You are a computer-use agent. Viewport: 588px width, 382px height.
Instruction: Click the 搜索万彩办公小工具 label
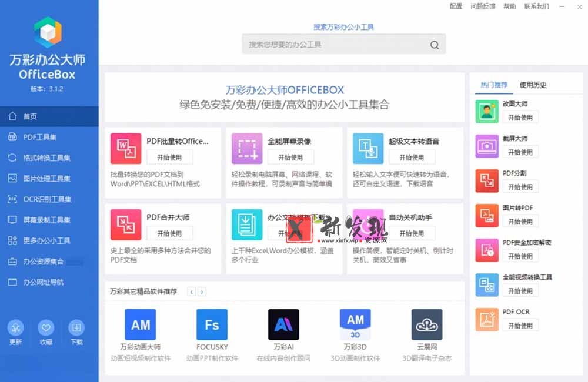[x=343, y=26]
